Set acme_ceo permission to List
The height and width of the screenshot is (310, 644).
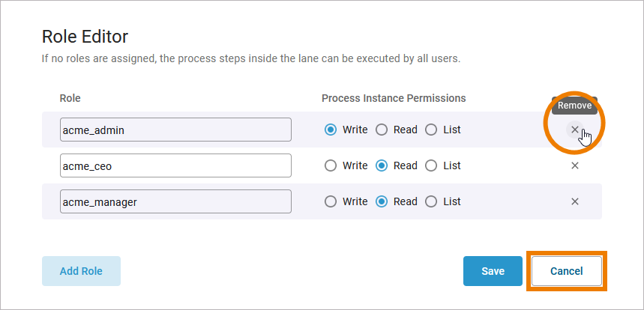(x=431, y=165)
